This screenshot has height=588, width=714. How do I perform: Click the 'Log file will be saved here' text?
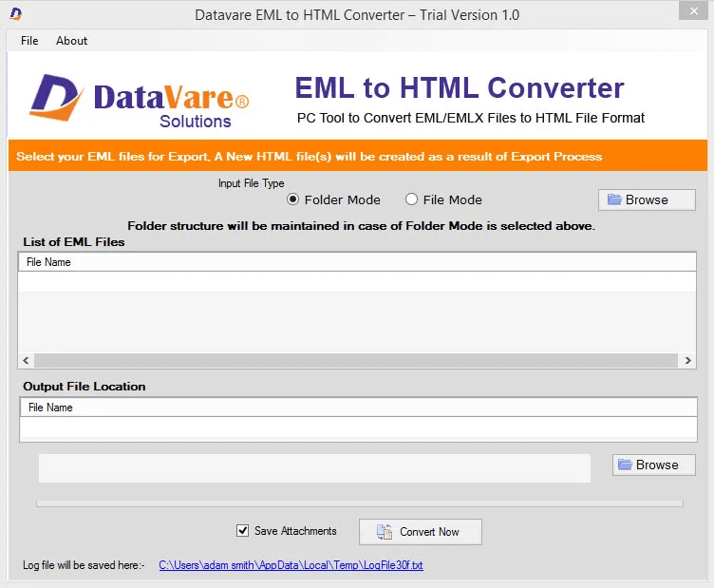click(84, 565)
